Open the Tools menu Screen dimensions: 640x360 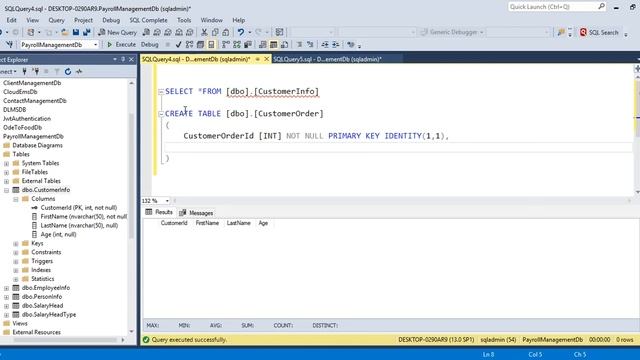[184, 20]
